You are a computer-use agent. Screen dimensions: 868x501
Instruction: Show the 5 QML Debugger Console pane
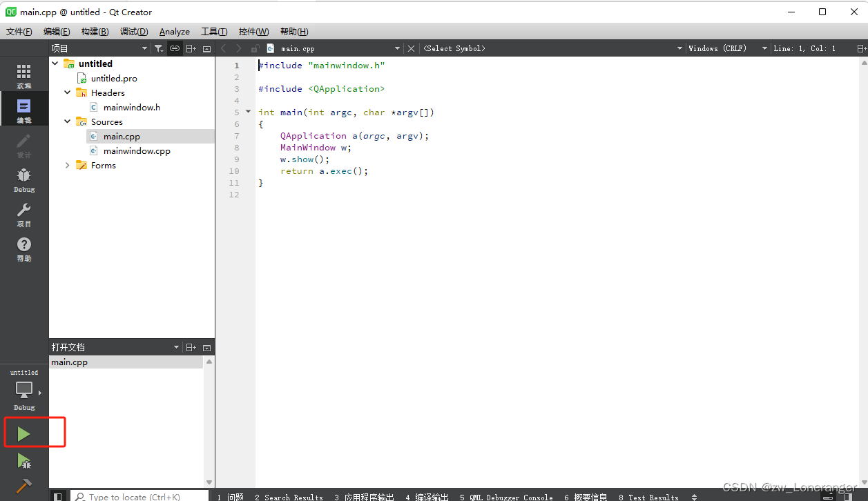(x=506, y=497)
